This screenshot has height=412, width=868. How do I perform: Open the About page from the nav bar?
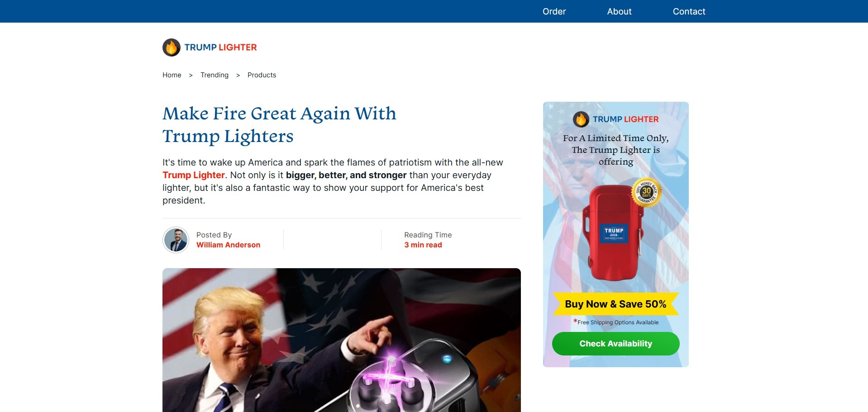click(x=619, y=11)
